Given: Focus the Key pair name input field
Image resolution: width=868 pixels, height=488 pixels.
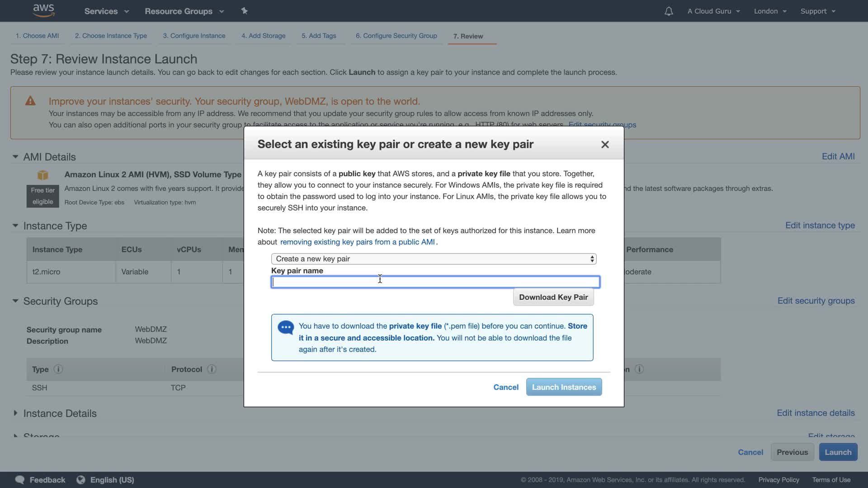Looking at the screenshot, I should (x=435, y=282).
